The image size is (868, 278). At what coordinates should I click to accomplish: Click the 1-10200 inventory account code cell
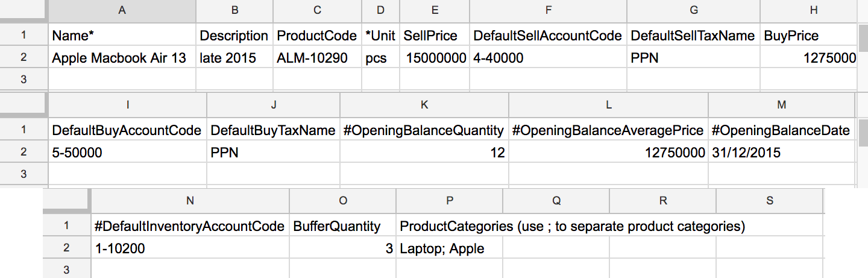[190, 248]
